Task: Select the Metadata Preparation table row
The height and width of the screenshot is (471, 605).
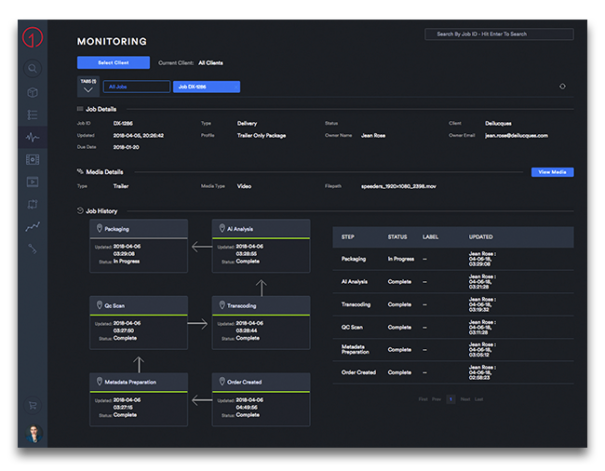Action: click(453, 349)
